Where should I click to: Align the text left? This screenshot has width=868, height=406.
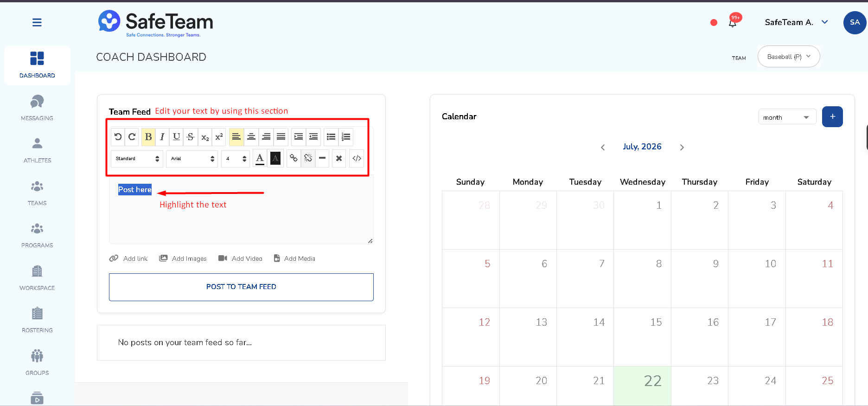pyautogui.click(x=236, y=136)
